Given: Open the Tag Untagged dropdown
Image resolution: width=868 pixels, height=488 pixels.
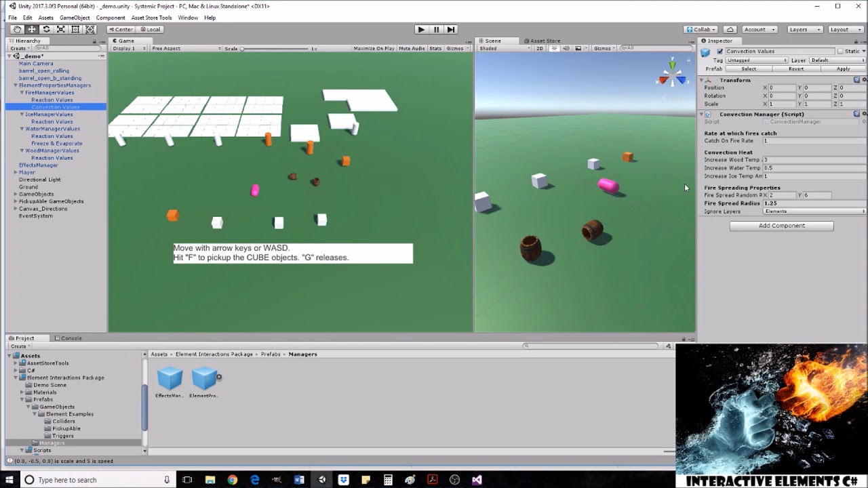Looking at the screenshot, I should click(756, 60).
